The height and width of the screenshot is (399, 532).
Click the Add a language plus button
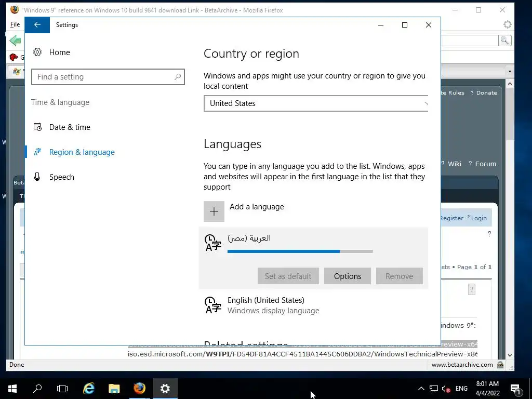214,211
